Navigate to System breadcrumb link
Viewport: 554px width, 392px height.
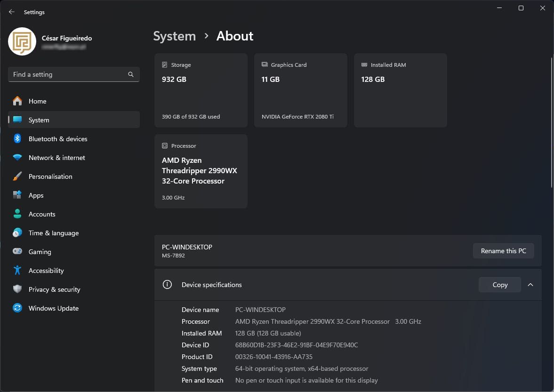tap(175, 36)
